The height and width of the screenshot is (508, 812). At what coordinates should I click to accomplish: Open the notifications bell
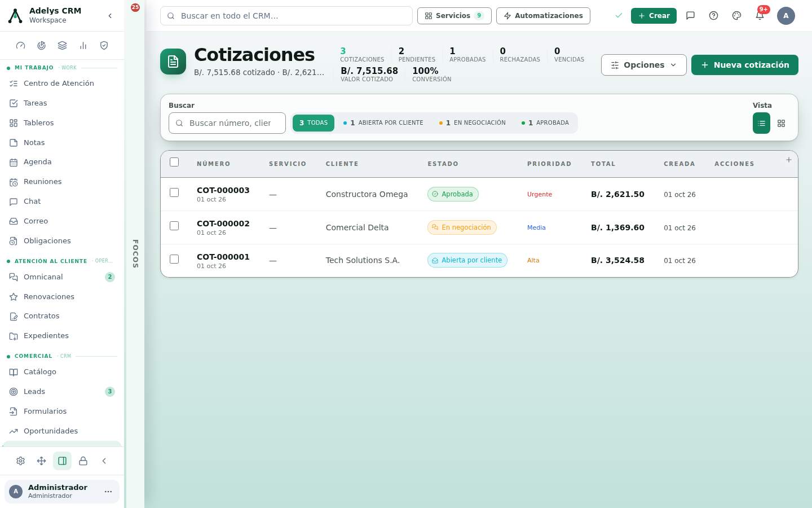tap(760, 16)
